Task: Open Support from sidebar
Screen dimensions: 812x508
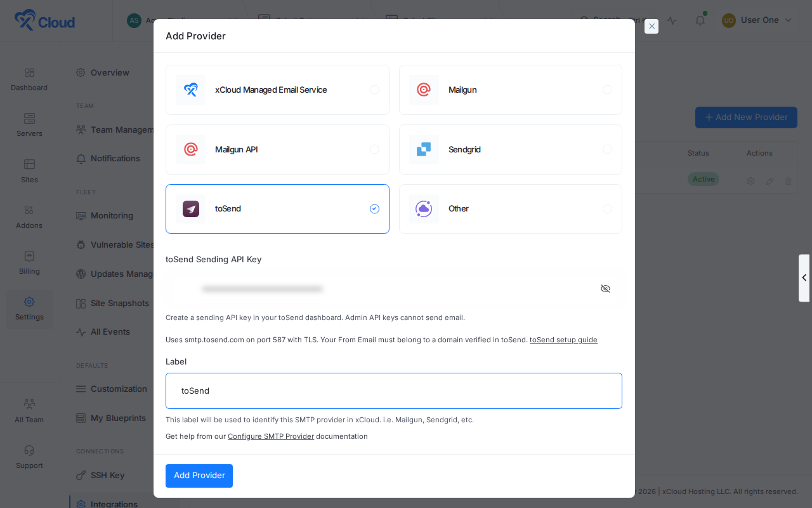Action: click(x=29, y=457)
